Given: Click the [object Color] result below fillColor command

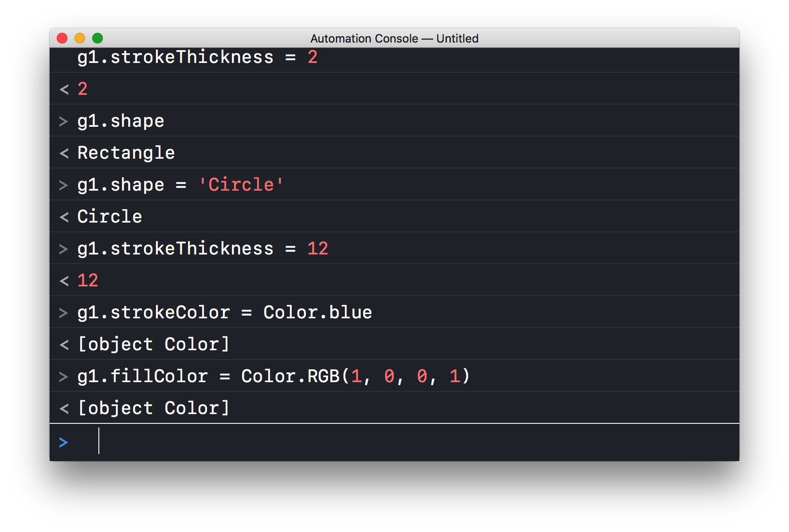Looking at the screenshot, I should [153, 408].
